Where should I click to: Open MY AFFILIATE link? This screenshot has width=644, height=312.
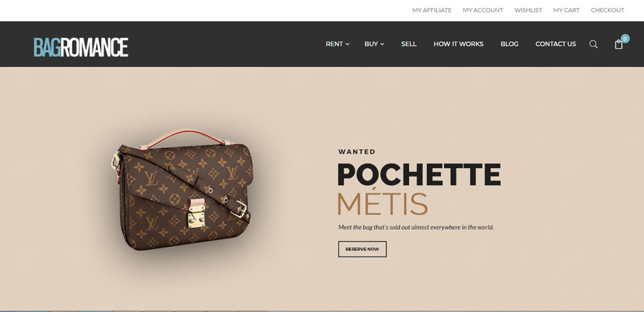[x=432, y=10]
